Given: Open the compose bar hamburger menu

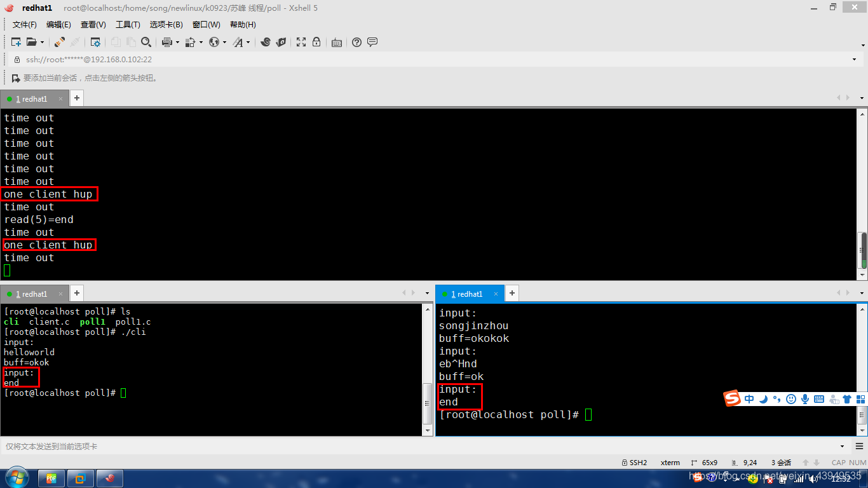Looking at the screenshot, I should click(x=858, y=446).
